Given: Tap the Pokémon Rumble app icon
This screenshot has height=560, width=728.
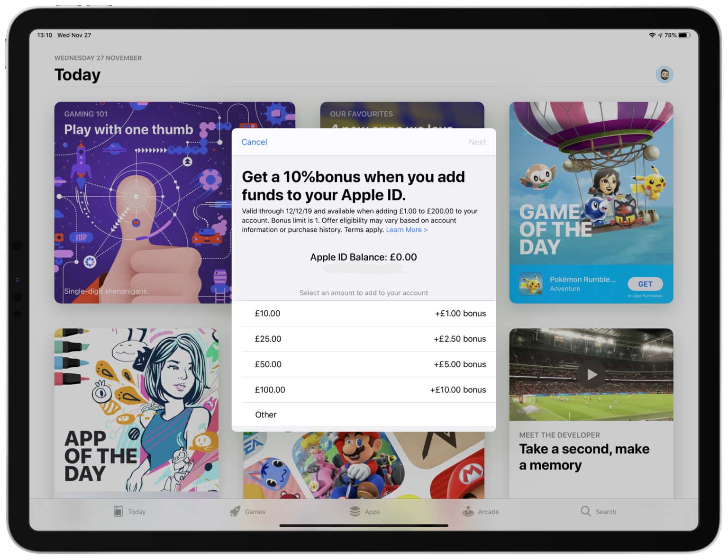Looking at the screenshot, I should (530, 284).
